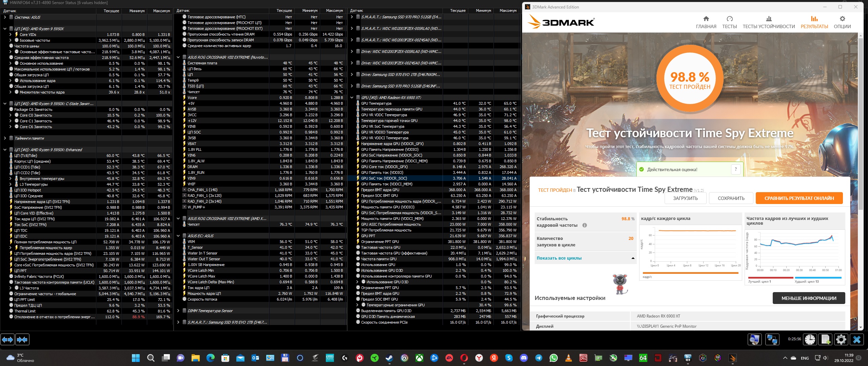Open the ОПЦИИ tab in 3DMark
The width and height of the screenshot is (868, 366).
click(x=842, y=22)
